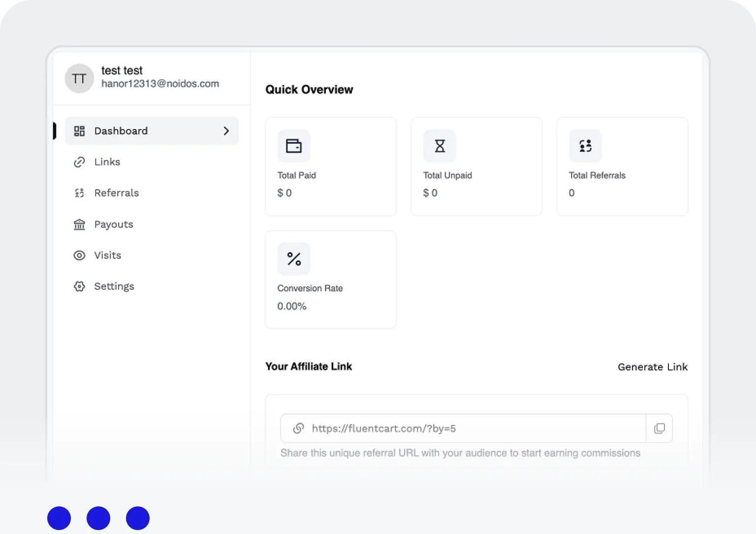
Task: Expand the Dashboard chevron
Action: tap(226, 131)
